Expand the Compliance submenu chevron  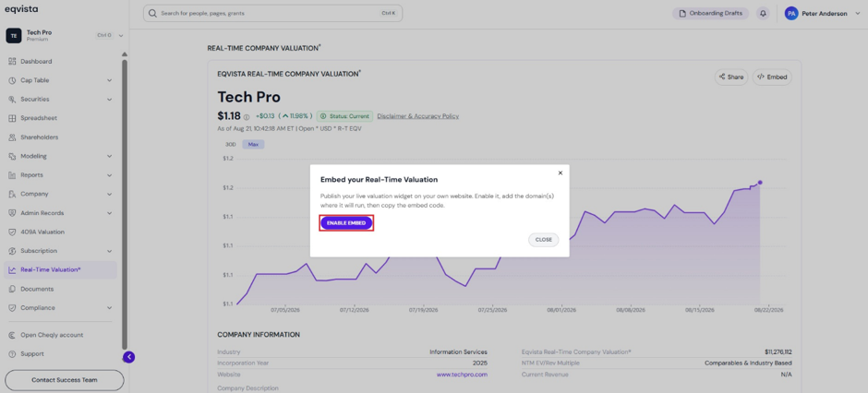110,308
